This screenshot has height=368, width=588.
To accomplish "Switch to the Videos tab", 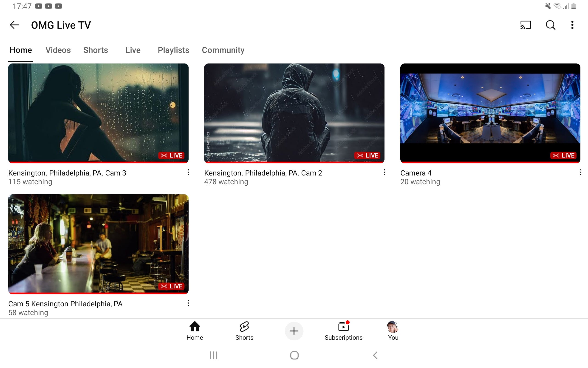I will coord(58,50).
